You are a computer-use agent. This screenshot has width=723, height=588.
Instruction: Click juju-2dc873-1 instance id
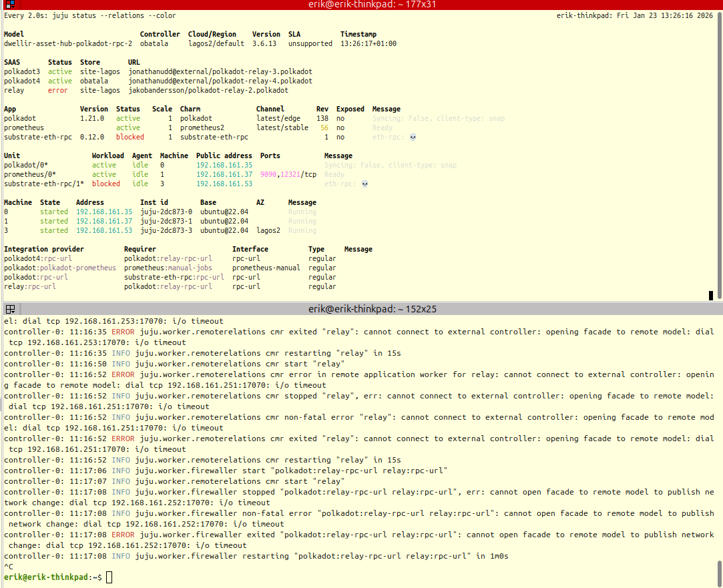pos(166,221)
